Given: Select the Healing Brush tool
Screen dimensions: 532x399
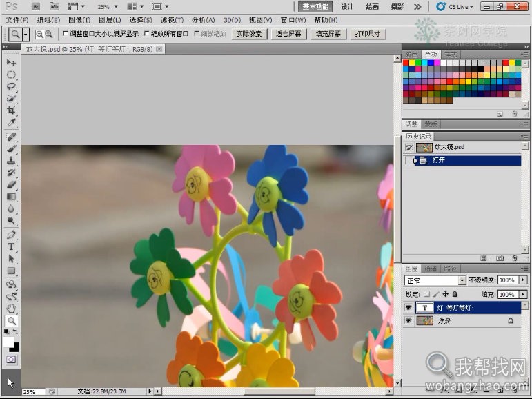Looking at the screenshot, I should pyautogui.click(x=11, y=137).
